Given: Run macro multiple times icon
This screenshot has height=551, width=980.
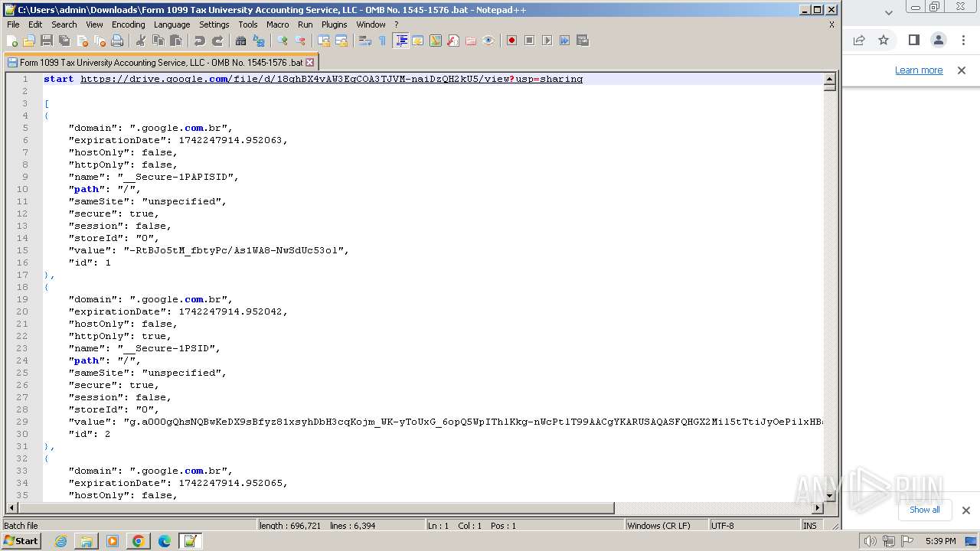Looking at the screenshot, I should pos(564,41).
